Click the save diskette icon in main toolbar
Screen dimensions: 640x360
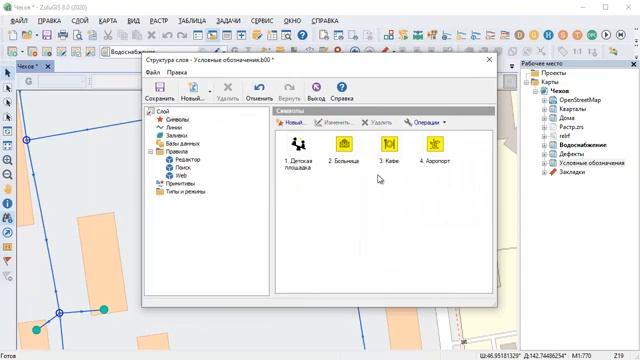47,35
